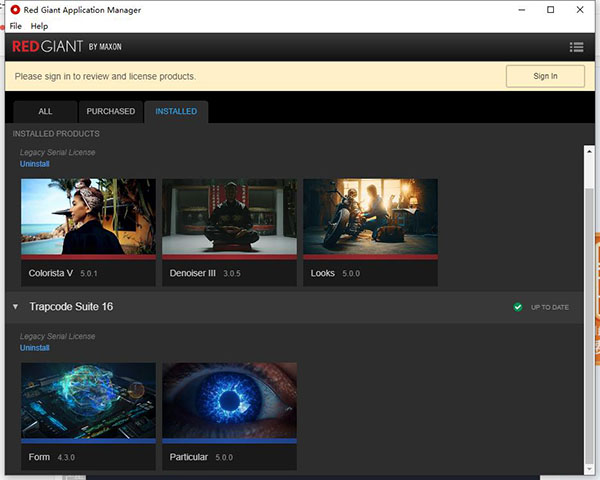
Task: Click the green Up To Date checkmark icon
Action: click(x=518, y=307)
